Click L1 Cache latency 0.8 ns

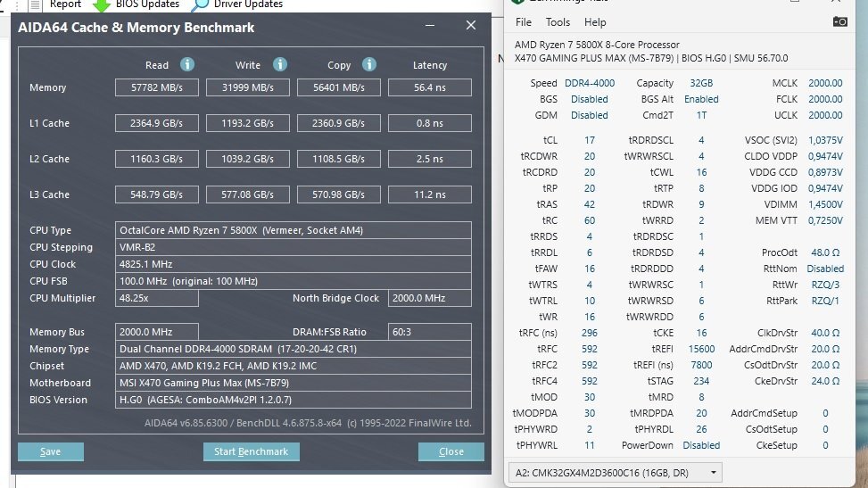tap(430, 123)
